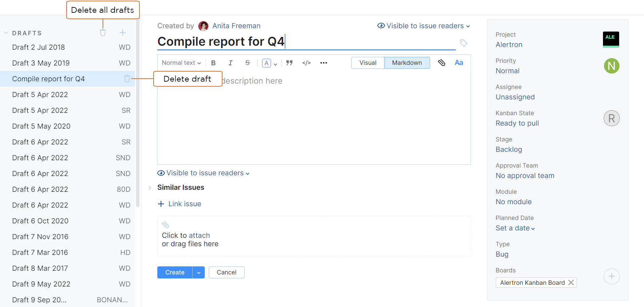Switch to the Markdown editor mode
The image size is (644, 307).
pyautogui.click(x=407, y=63)
